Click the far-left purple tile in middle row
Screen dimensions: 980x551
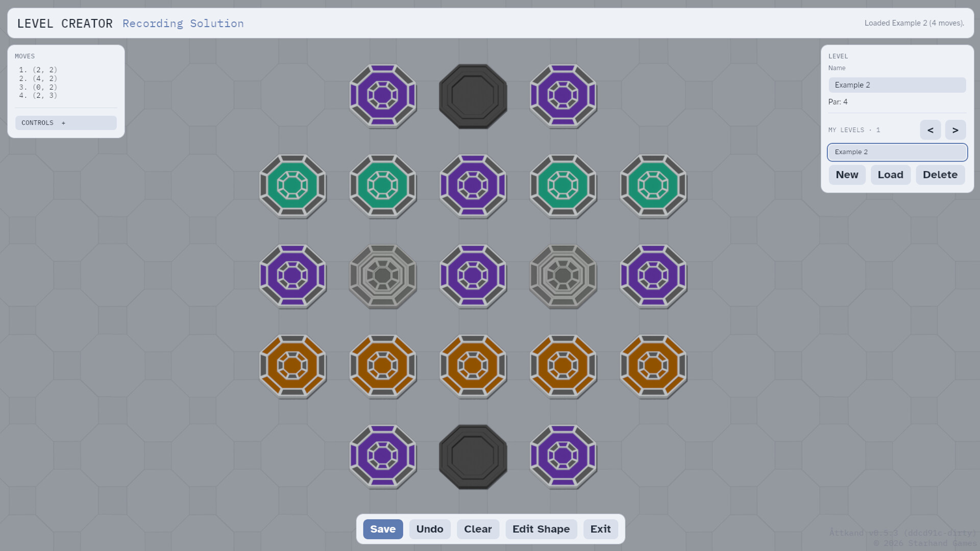[292, 276]
